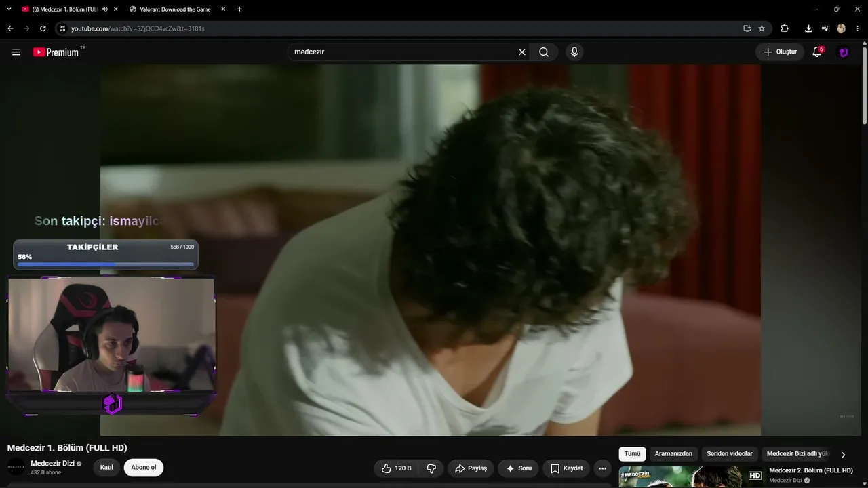Click the Medcezir 1. Bölüm (FULL HD) title

(x=67, y=448)
